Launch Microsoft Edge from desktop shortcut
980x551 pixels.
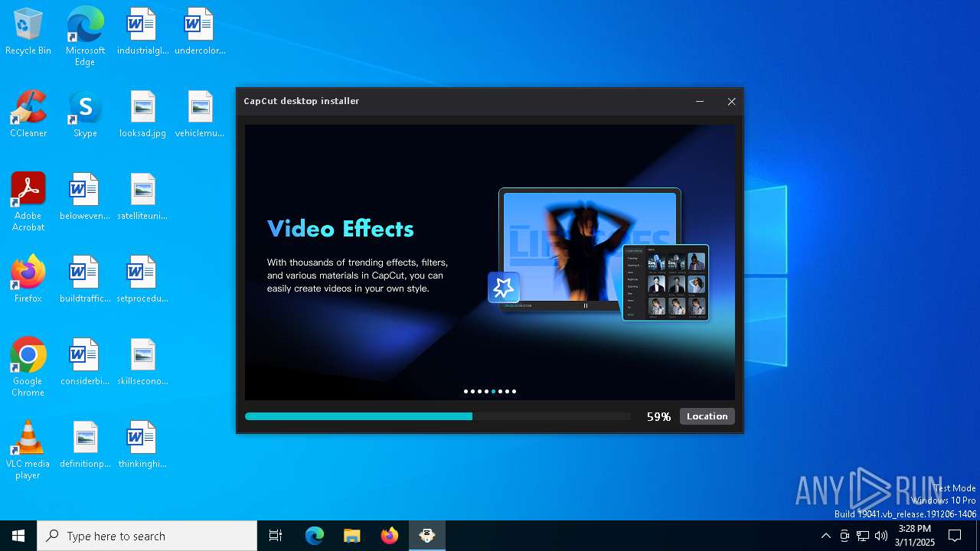(x=85, y=37)
